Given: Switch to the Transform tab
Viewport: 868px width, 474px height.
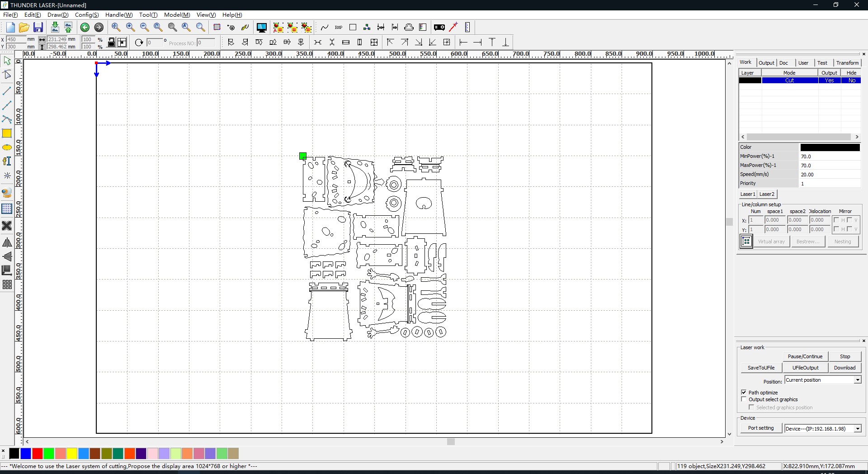Looking at the screenshot, I should click(847, 63).
